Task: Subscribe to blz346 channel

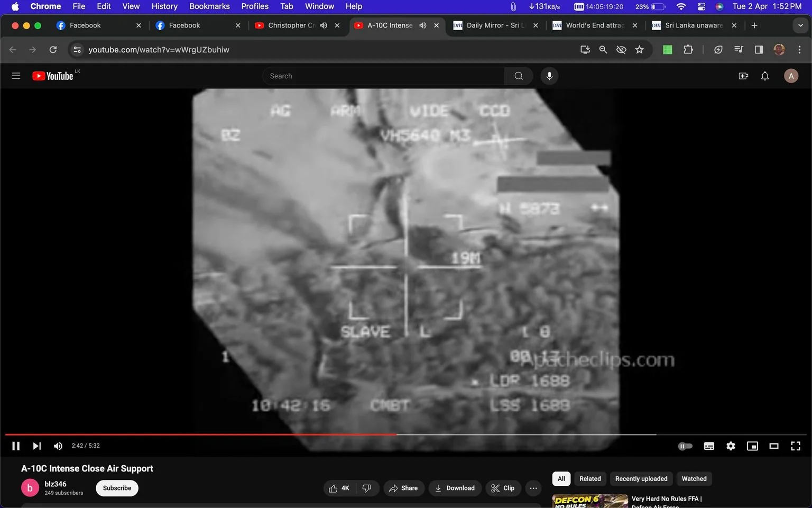Action: [117, 488]
